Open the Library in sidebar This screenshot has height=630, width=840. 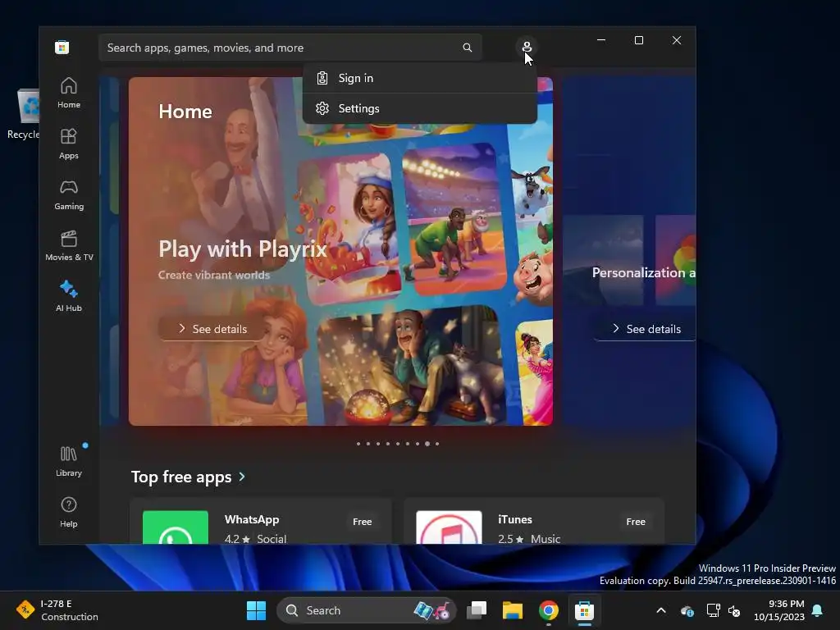(x=69, y=461)
